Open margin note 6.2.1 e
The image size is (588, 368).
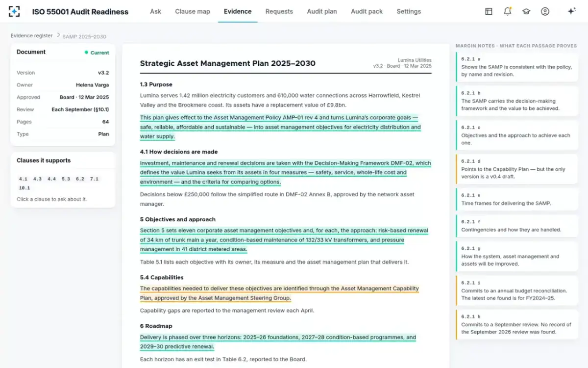tap(517, 199)
